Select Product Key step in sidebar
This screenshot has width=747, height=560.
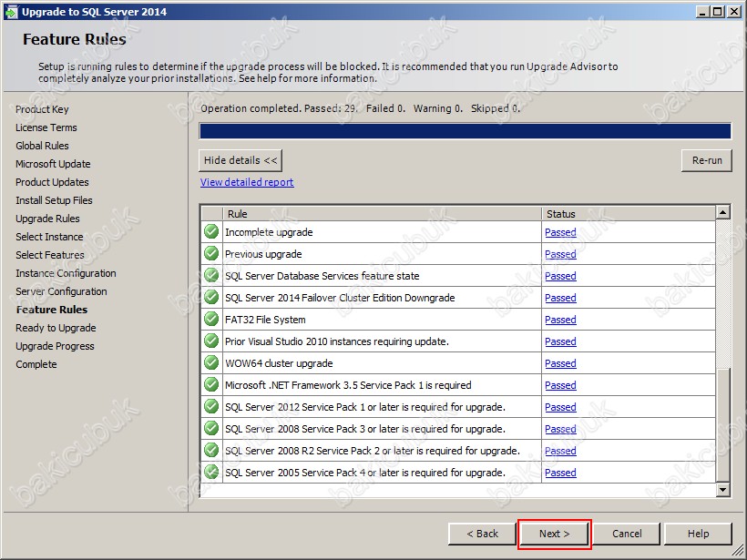[42, 109]
